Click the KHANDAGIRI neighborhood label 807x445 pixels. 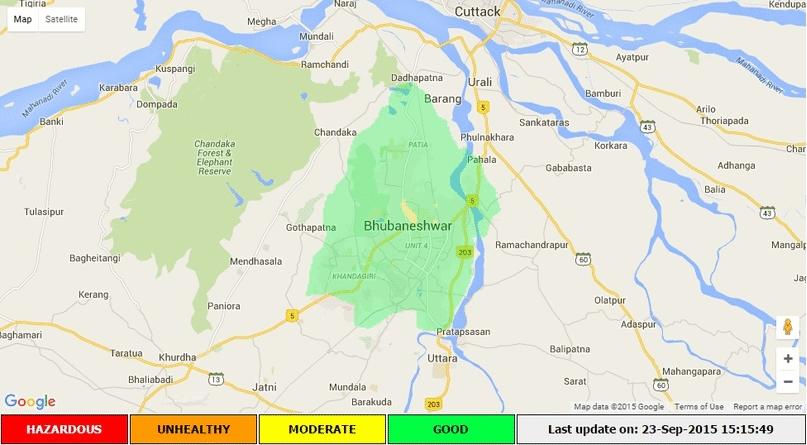coord(354,276)
